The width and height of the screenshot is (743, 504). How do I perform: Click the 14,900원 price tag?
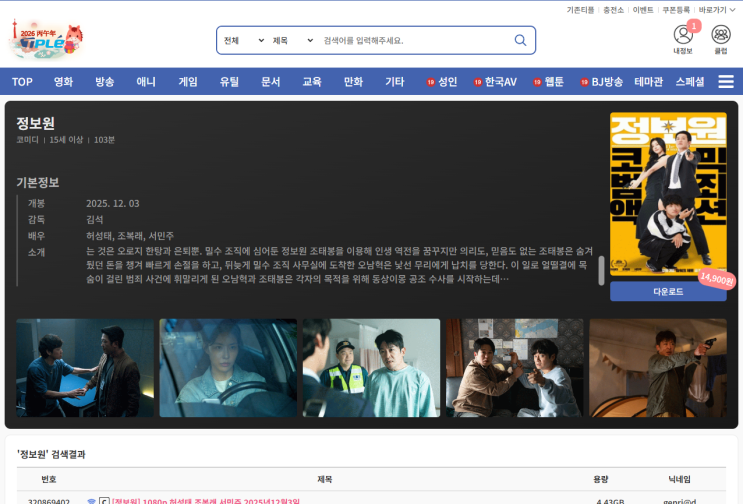coord(717,279)
